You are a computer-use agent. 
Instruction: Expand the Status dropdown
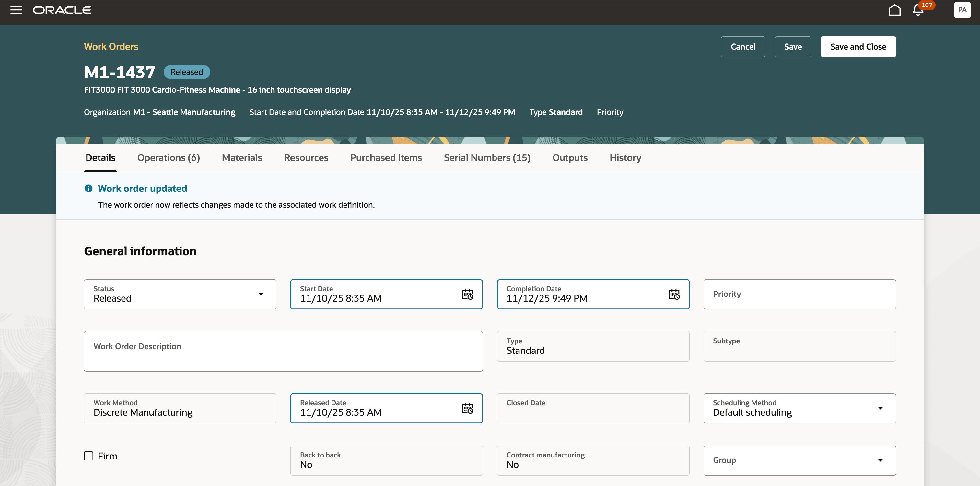(261, 294)
